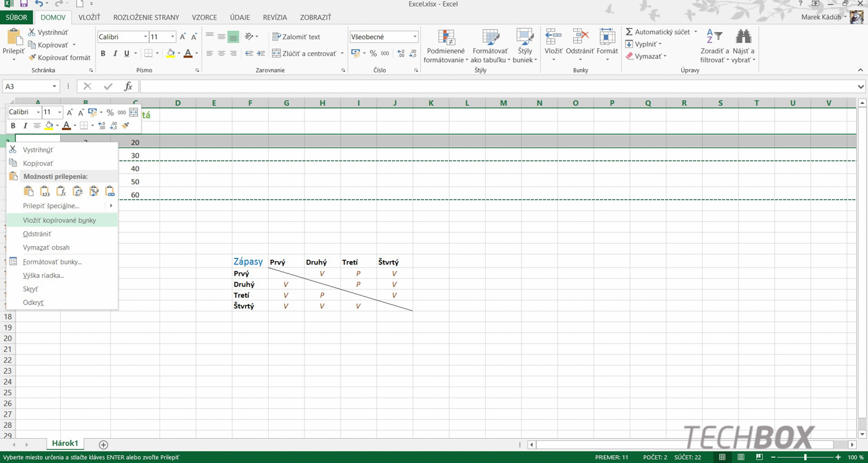This screenshot has width=868, height=463.
Task: Toggle Italic in the ribbon font group
Action: tap(115, 54)
